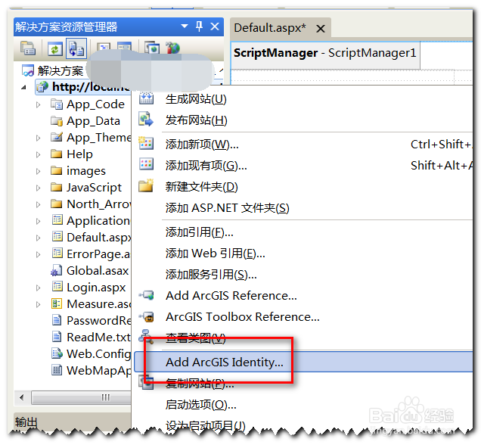Expand the Default.aspx node
This screenshot has height=448, width=481.
(x=38, y=238)
